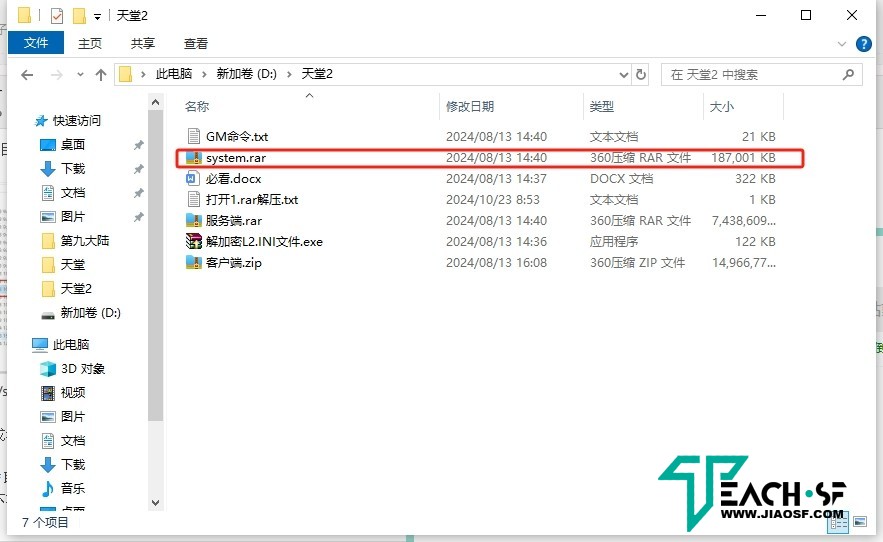Select the 打开1.rar解压.txt file icon
This screenshot has width=883, height=542.
click(194, 199)
